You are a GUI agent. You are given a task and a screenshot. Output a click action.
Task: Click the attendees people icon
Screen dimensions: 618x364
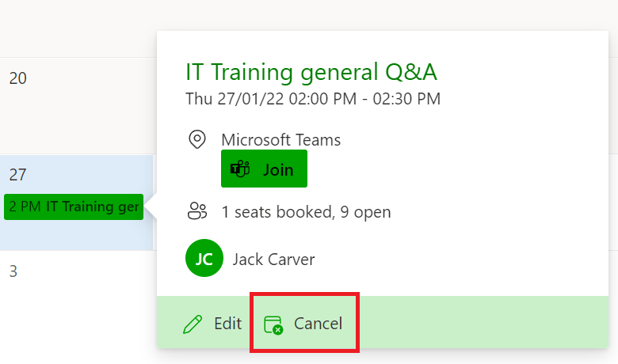click(x=197, y=211)
